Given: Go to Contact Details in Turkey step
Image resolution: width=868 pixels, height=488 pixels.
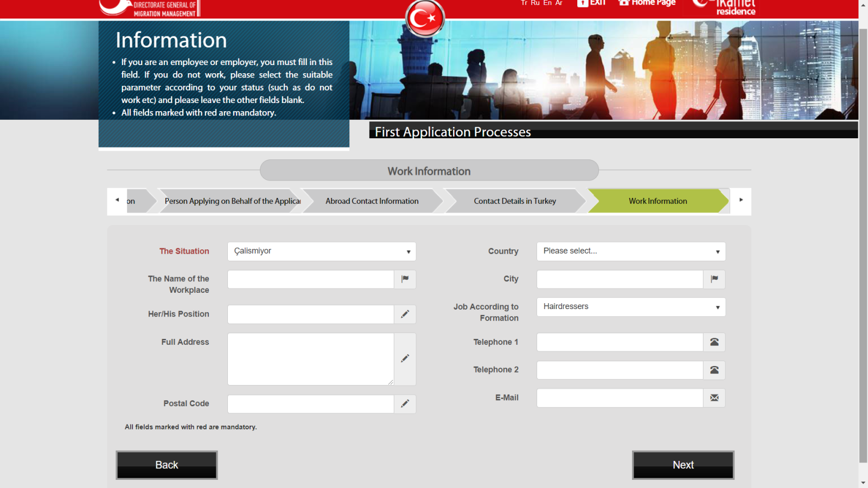Looking at the screenshot, I should 514,201.
